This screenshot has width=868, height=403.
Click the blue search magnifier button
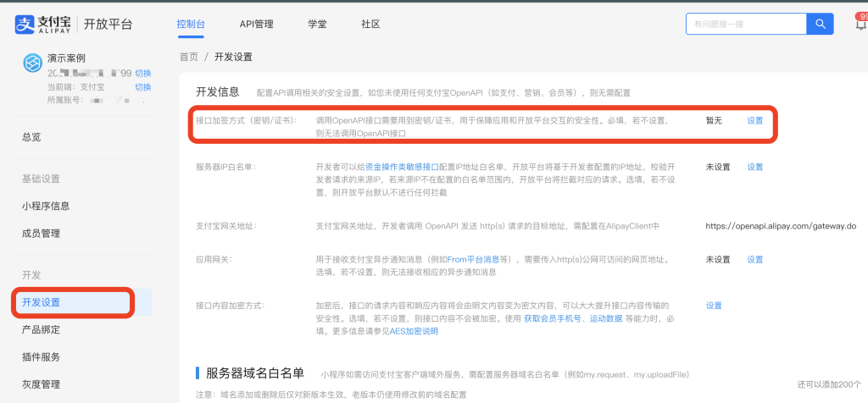(x=820, y=24)
